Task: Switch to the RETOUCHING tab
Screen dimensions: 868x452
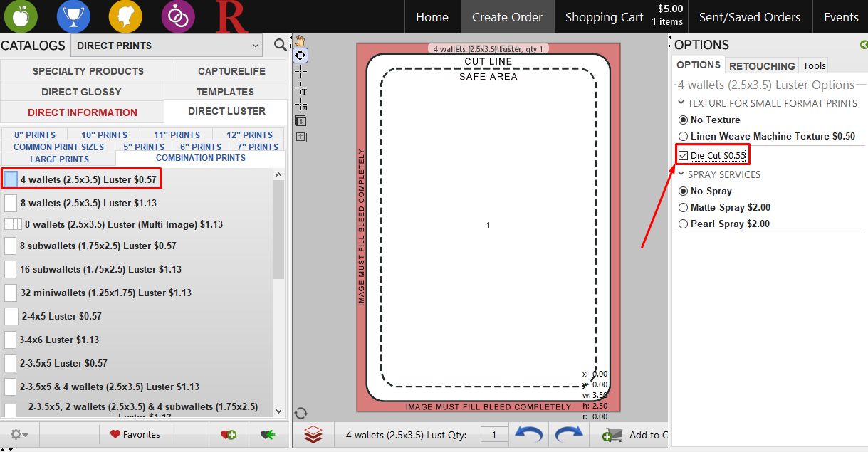Action: (x=762, y=65)
